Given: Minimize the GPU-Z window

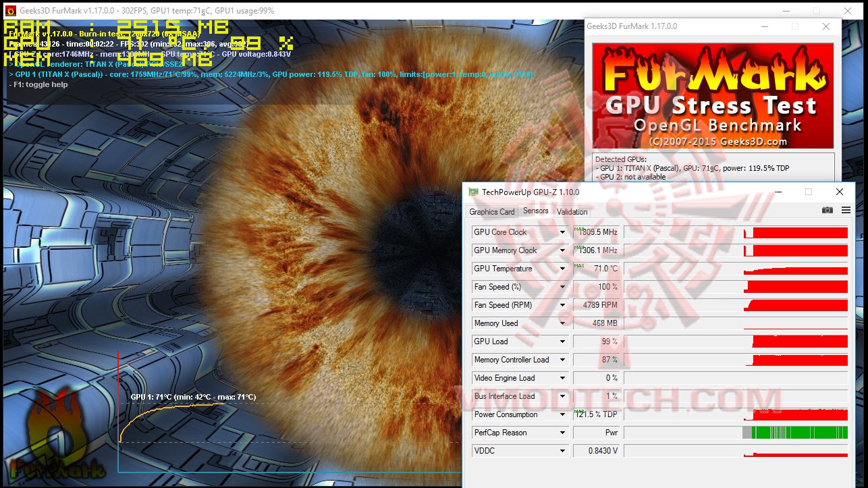Looking at the screenshot, I should pyautogui.click(x=778, y=192).
